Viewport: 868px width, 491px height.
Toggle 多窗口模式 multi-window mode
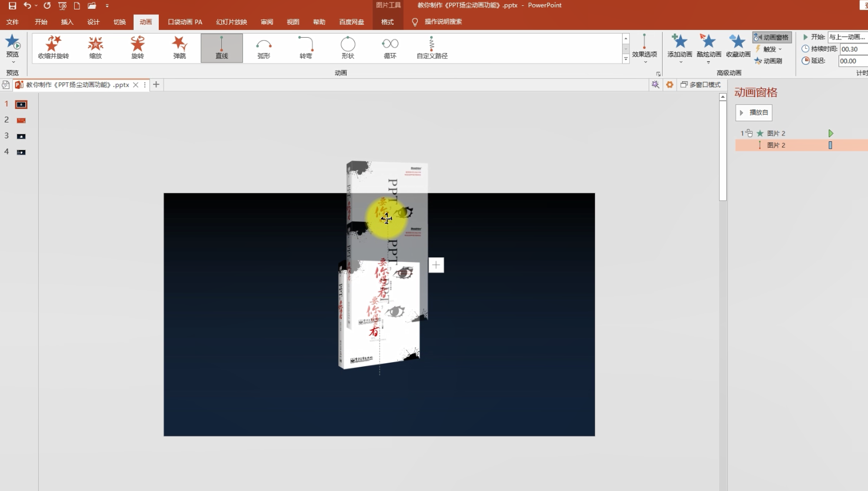(x=700, y=85)
